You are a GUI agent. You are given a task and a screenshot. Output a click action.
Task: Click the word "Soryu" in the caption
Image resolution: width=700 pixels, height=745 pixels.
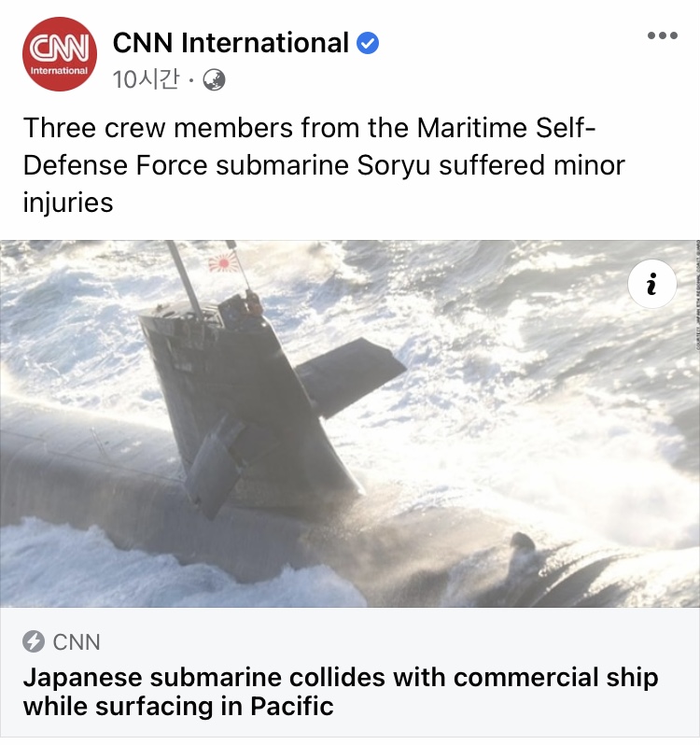394,165
